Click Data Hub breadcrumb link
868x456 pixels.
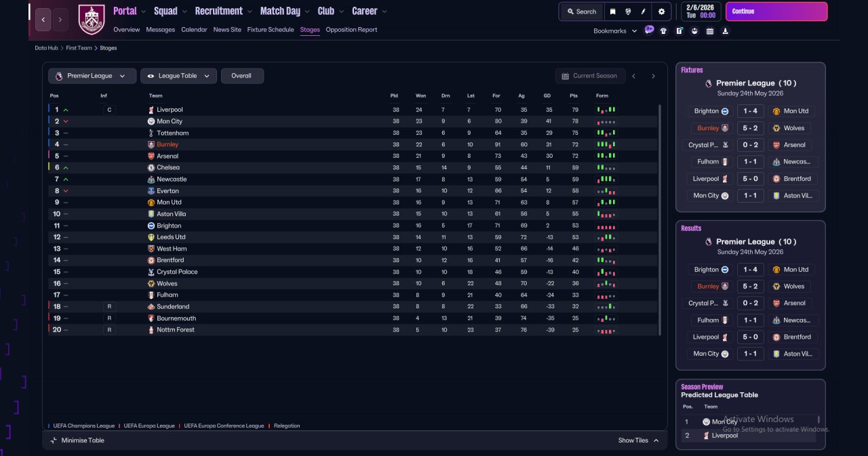tap(47, 48)
